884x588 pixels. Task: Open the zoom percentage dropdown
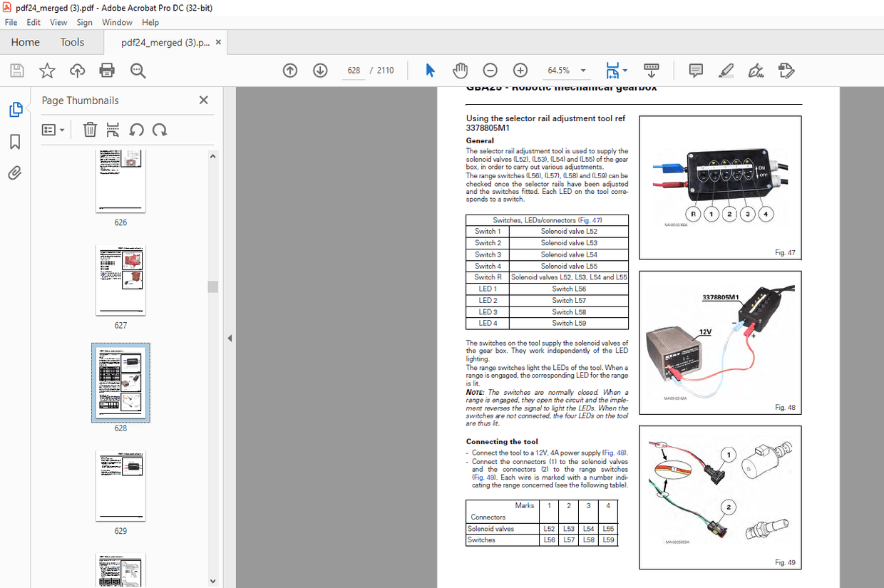click(x=582, y=70)
